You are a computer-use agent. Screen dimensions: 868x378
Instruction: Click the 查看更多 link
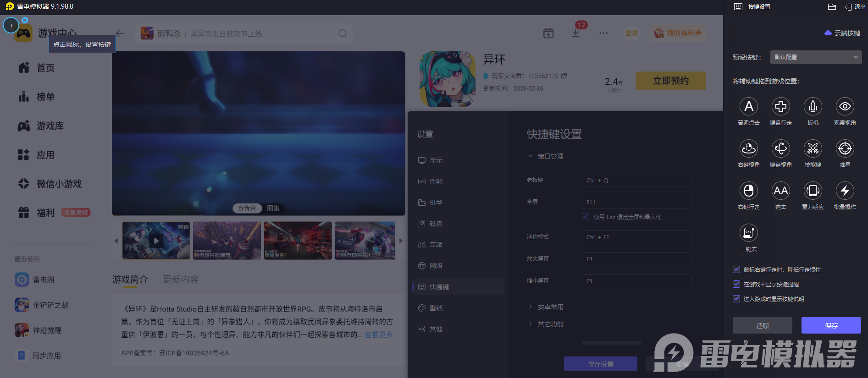point(379,334)
